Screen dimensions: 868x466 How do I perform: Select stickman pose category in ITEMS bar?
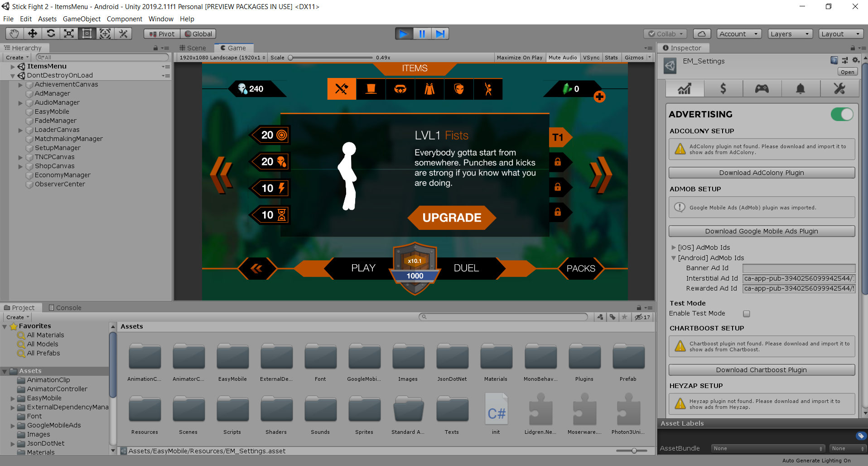[x=488, y=89]
